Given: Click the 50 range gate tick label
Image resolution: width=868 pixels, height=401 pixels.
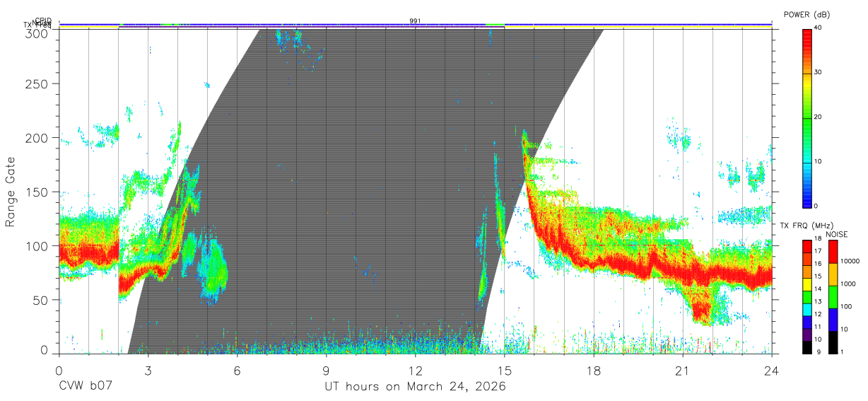Looking at the screenshot, I should coord(40,300).
